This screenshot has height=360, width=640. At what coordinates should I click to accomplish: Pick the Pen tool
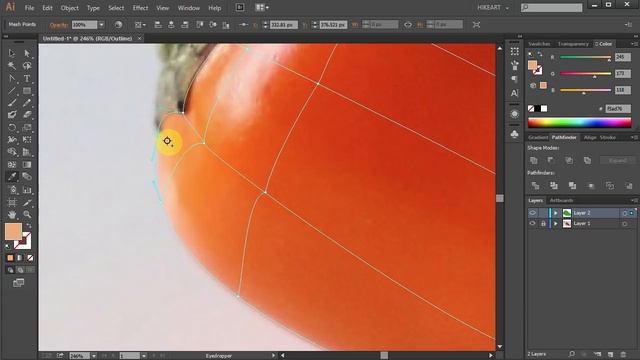12,78
